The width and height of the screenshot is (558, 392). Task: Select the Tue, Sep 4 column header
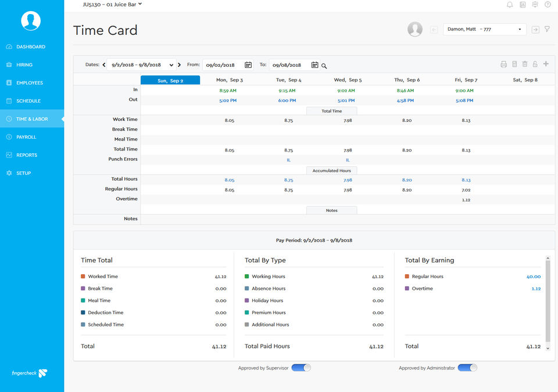tap(289, 80)
